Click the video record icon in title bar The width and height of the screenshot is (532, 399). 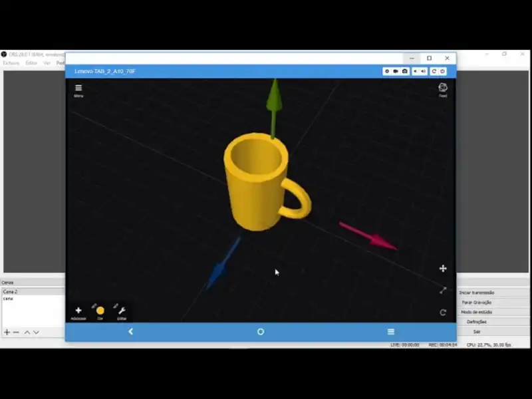point(396,71)
